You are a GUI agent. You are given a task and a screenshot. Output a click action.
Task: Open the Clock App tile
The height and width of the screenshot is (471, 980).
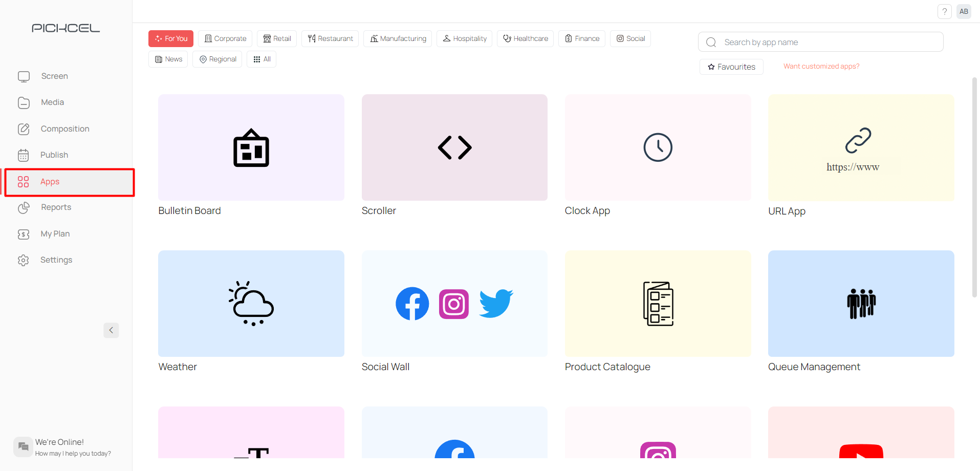click(x=658, y=147)
